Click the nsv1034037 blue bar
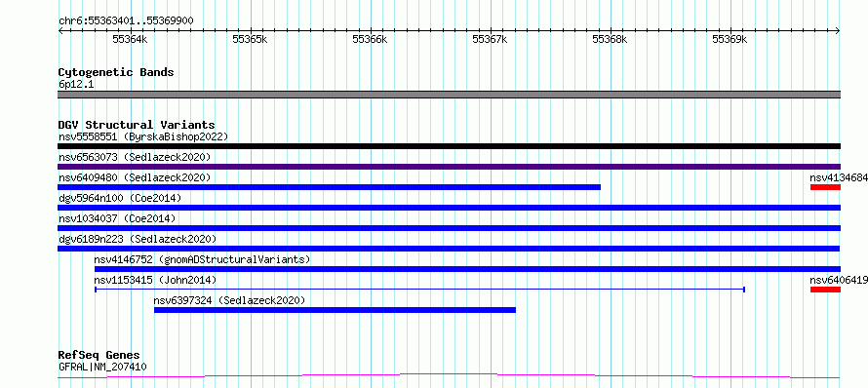Image resolution: width=868 pixels, height=388 pixels. click(449, 228)
